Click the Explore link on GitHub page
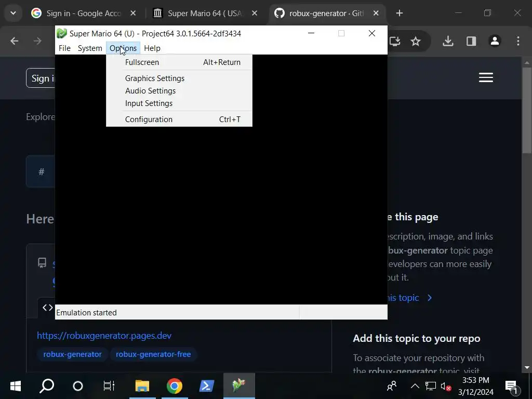Screen dimensions: 532x399 (x=41, y=117)
